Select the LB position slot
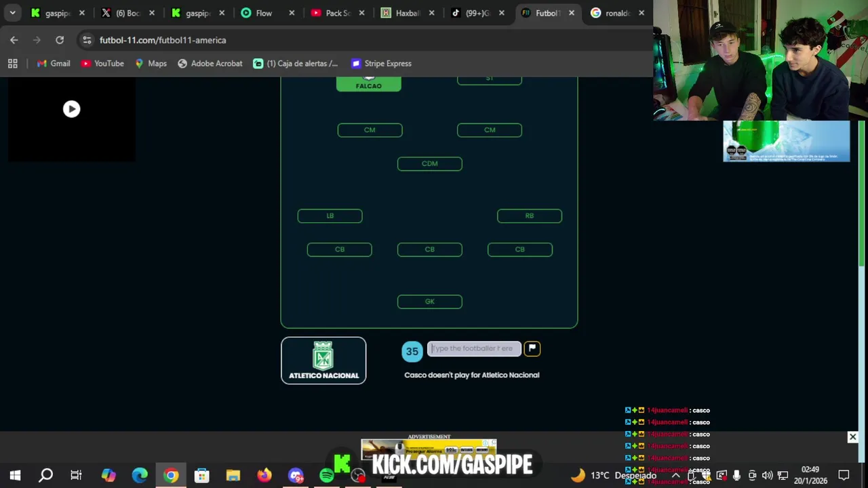 coord(330,216)
